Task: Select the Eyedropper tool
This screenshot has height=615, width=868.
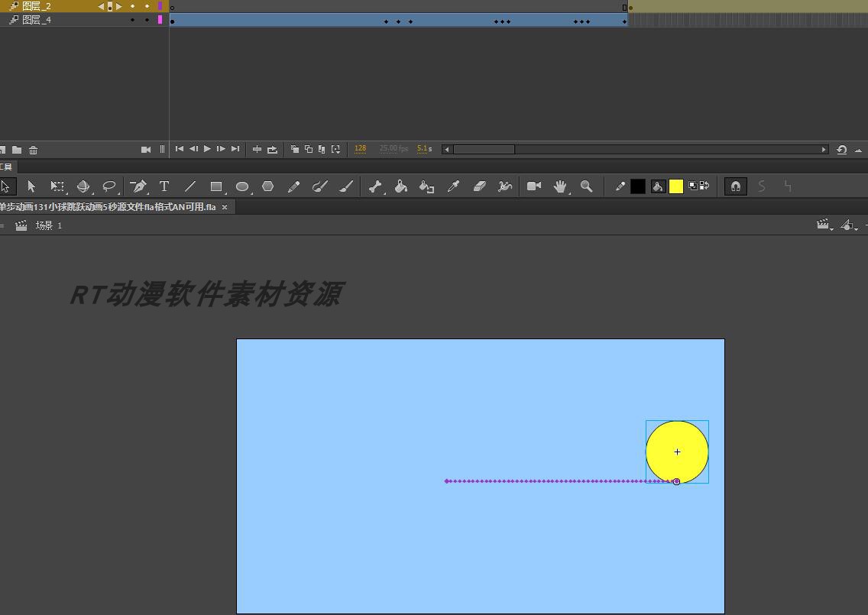Action: 453,186
